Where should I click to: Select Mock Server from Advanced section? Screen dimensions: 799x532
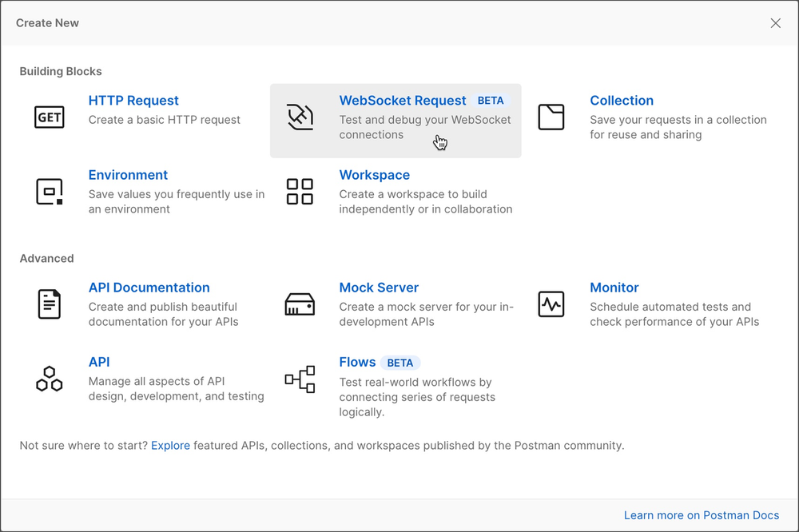tap(379, 287)
